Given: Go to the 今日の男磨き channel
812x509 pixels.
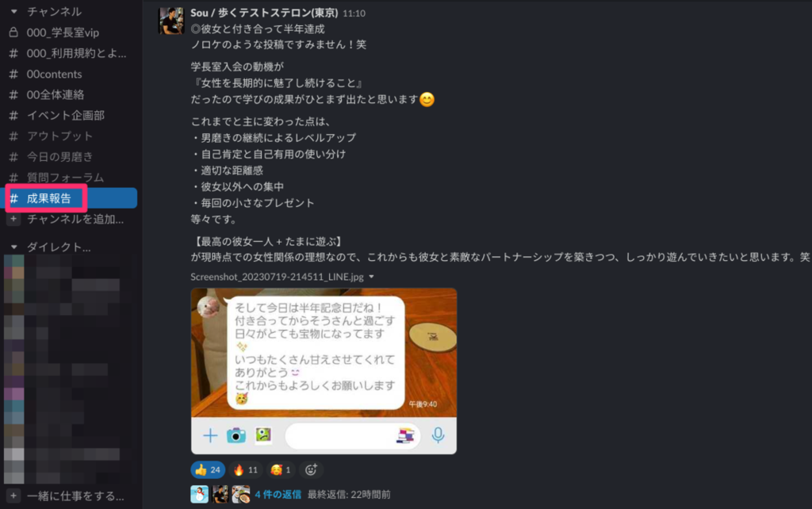Looking at the screenshot, I should [59, 157].
